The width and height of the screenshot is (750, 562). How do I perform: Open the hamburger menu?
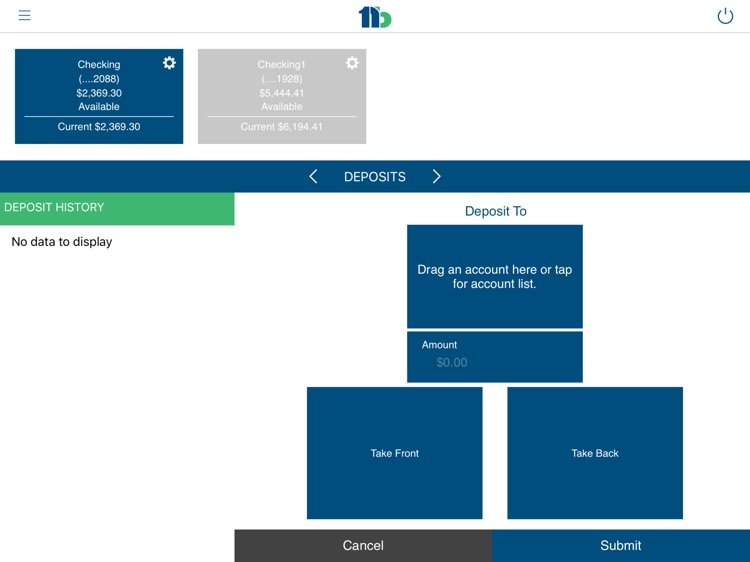(24, 15)
